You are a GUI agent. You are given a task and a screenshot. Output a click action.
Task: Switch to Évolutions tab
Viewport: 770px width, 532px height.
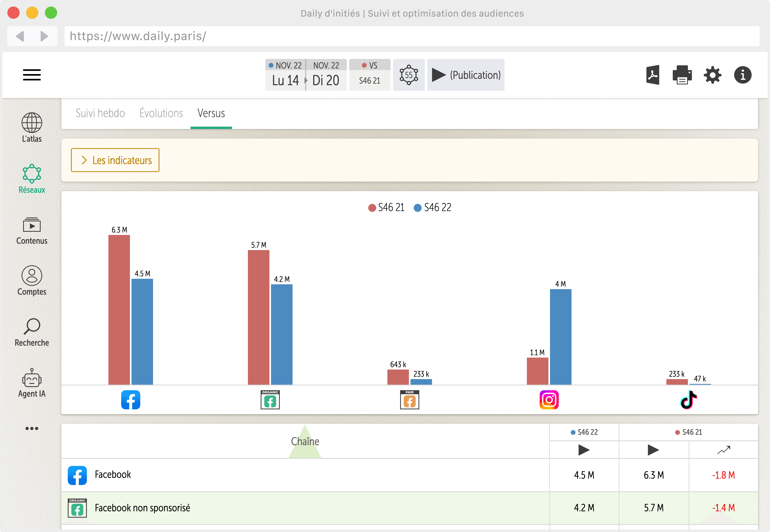coord(161,113)
